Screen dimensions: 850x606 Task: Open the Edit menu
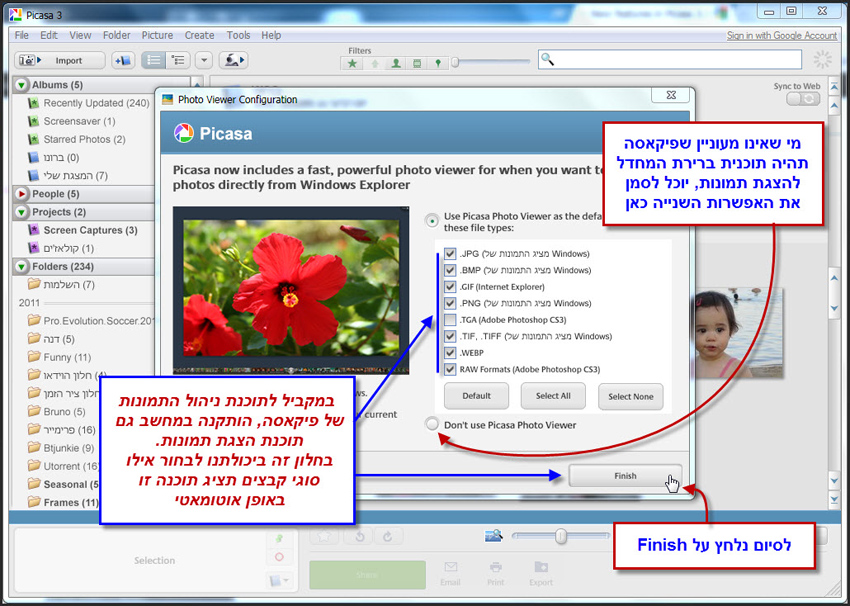pyautogui.click(x=49, y=35)
